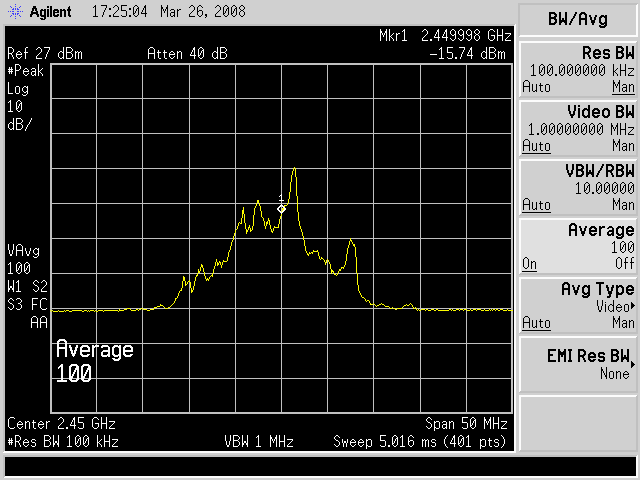Turn Average On
Viewport: 640px width, 480px height.
click(528, 264)
